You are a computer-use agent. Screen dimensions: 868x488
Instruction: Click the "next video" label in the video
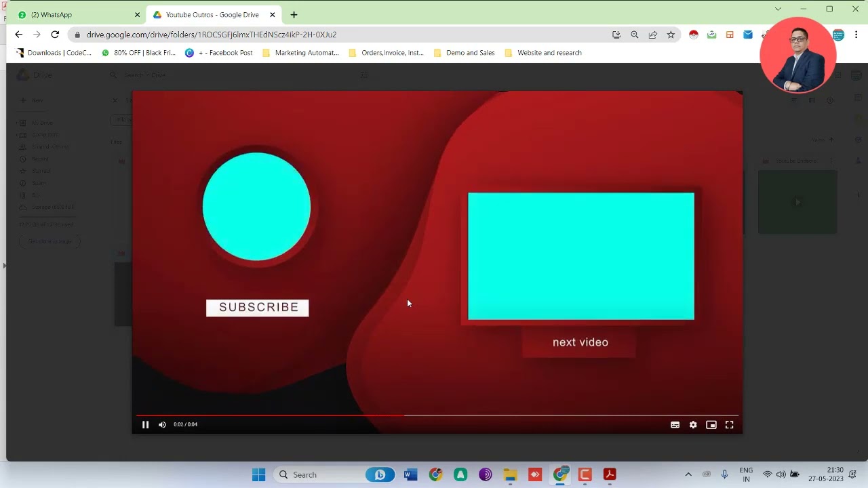[x=580, y=342]
